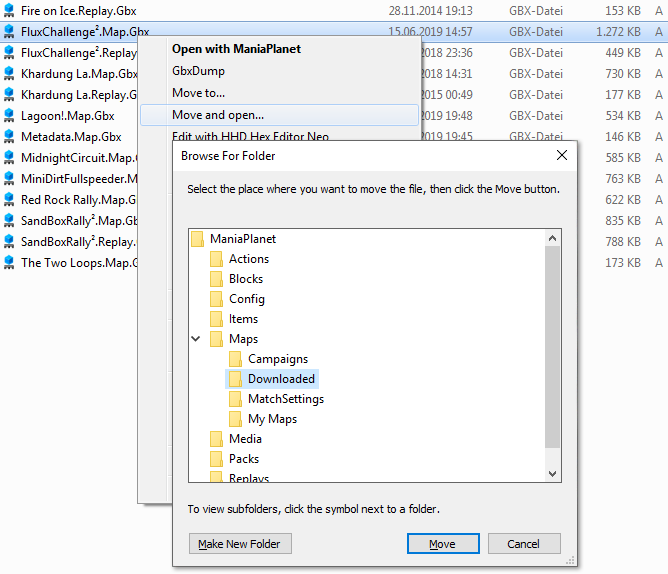Select the Khardung La.Map.Gbx file name
This screenshot has height=574, width=668.
click(79, 74)
